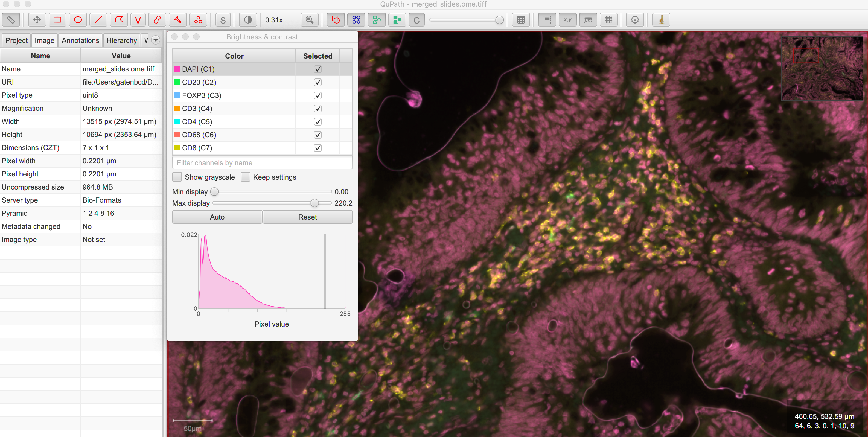Toggle the FOXP3 (C3) channel checkbox
This screenshot has height=437, width=868.
point(318,95)
